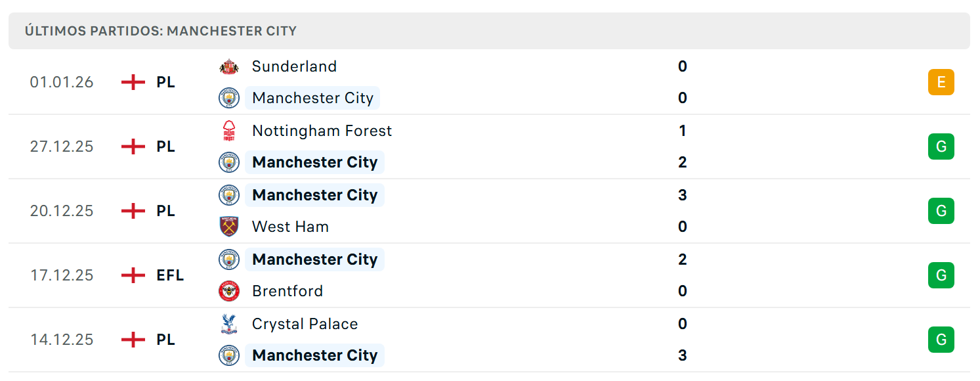Open the Crystal Palace team link
This screenshot has width=980, height=381.
(x=305, y=324)
